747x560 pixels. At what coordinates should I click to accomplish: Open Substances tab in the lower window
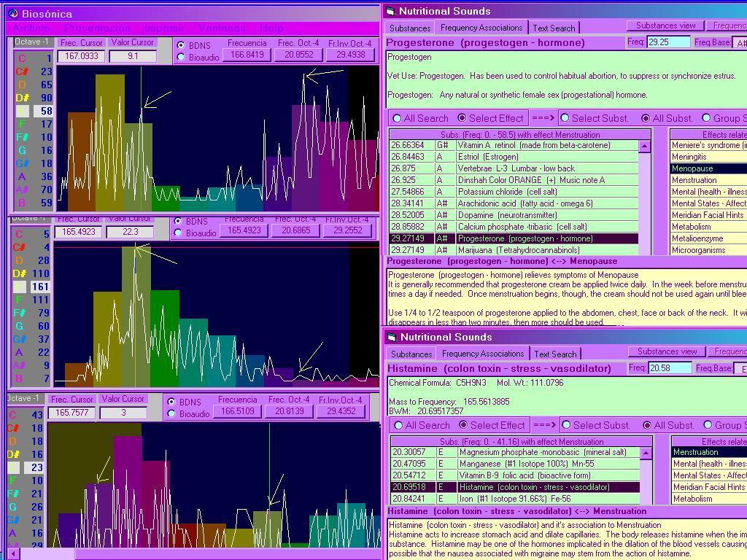click(x=411, y=354)
